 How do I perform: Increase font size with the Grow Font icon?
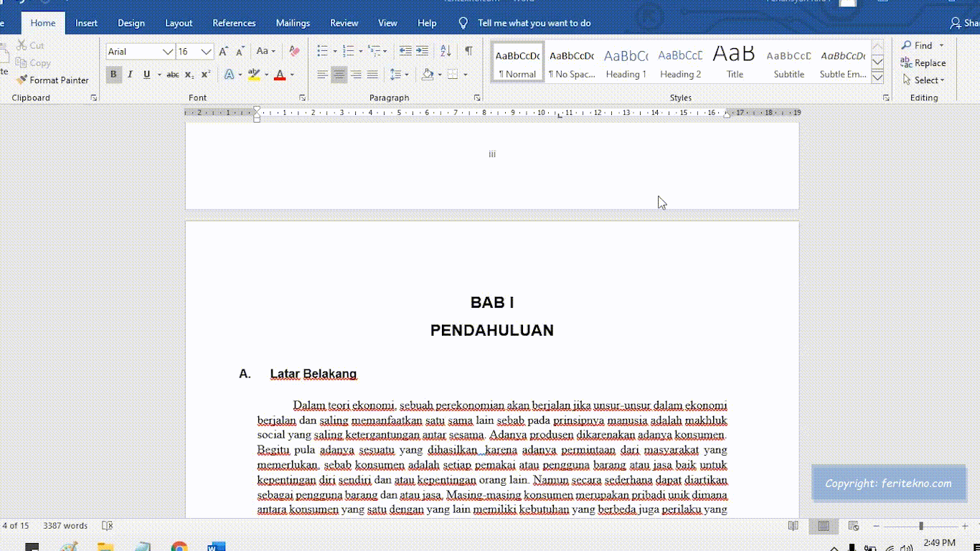tap(224, 52)
